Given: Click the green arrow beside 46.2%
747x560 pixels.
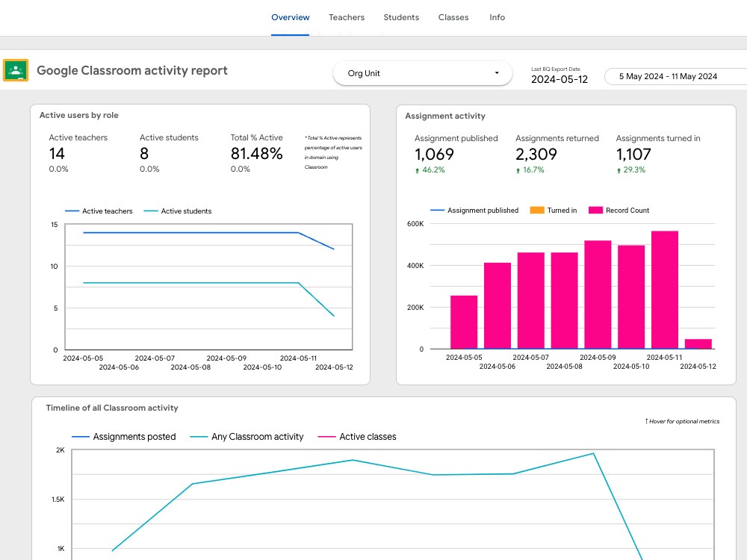Looking at the screenshot, I should click(418, 170).
